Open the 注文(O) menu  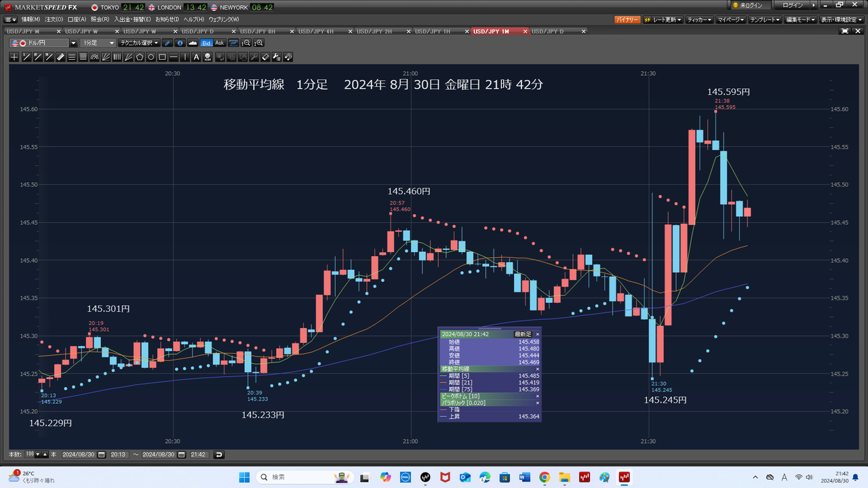pyautogui.click(x=54, y=19)
